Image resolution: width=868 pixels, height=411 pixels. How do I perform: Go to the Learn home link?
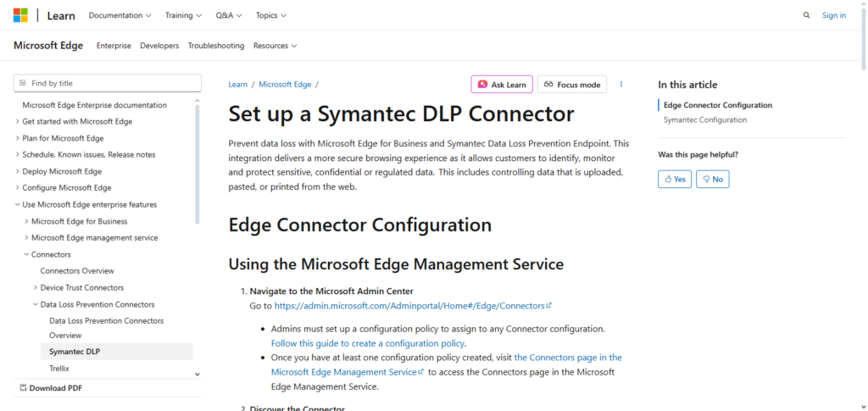(61, 15)
